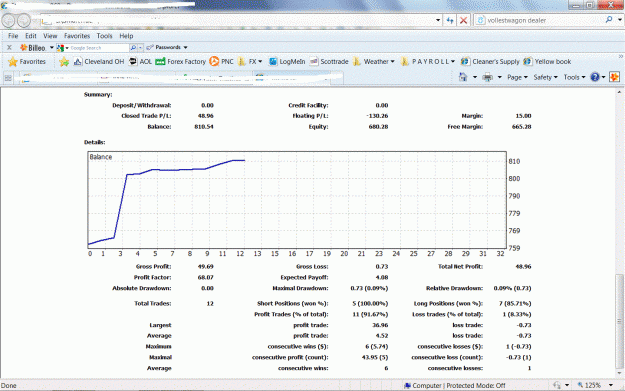Open the command bar Tools dropdown

point(574,77)
